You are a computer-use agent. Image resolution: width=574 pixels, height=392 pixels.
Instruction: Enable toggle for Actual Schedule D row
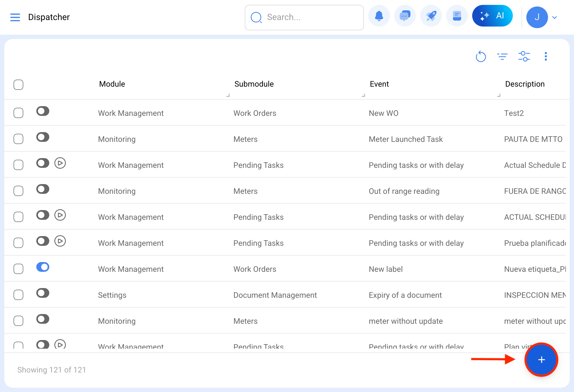click(43, 163)
